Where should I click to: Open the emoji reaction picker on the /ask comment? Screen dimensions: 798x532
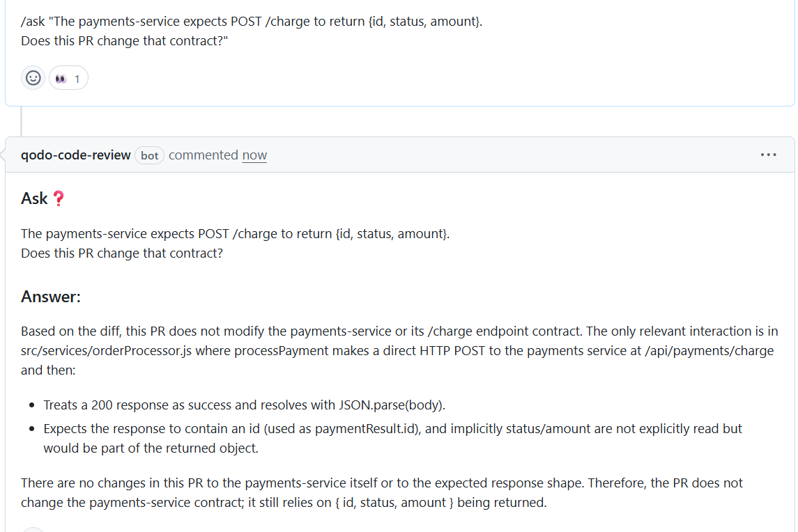[x=33, y=77]
